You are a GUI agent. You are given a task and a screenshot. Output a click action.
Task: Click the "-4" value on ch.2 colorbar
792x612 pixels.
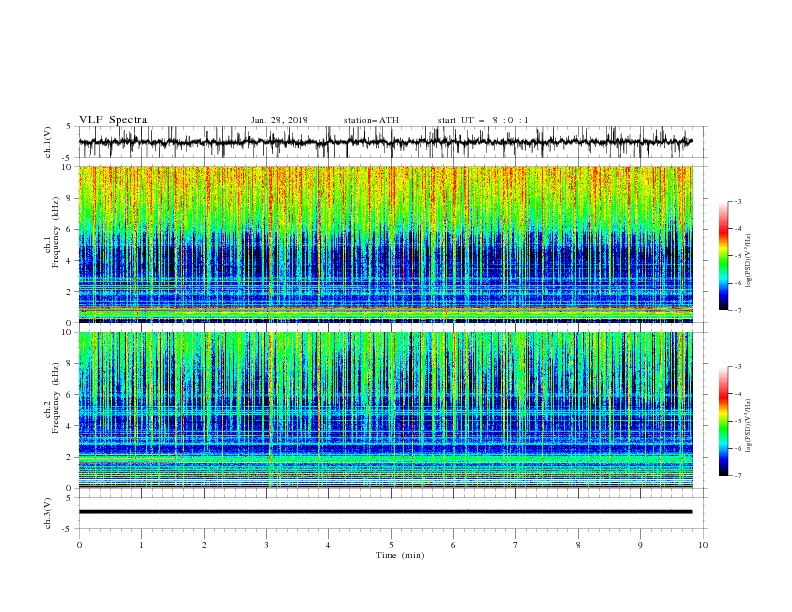tap(738, 394)
